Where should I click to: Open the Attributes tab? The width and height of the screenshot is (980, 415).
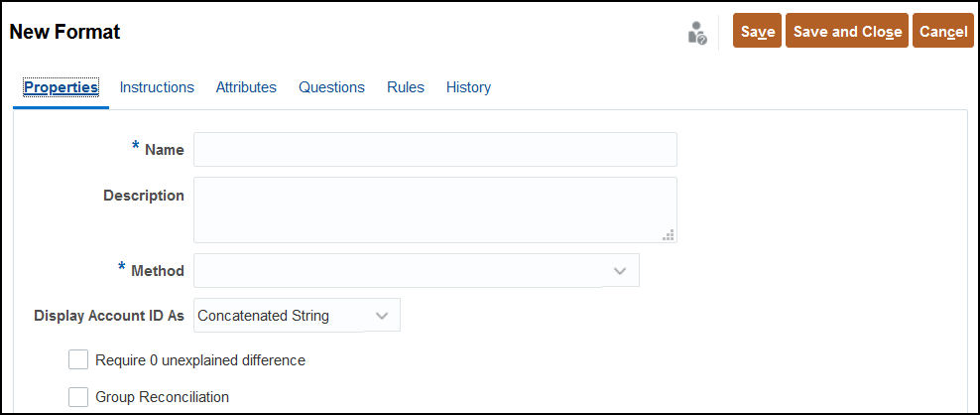coord(246,87)
